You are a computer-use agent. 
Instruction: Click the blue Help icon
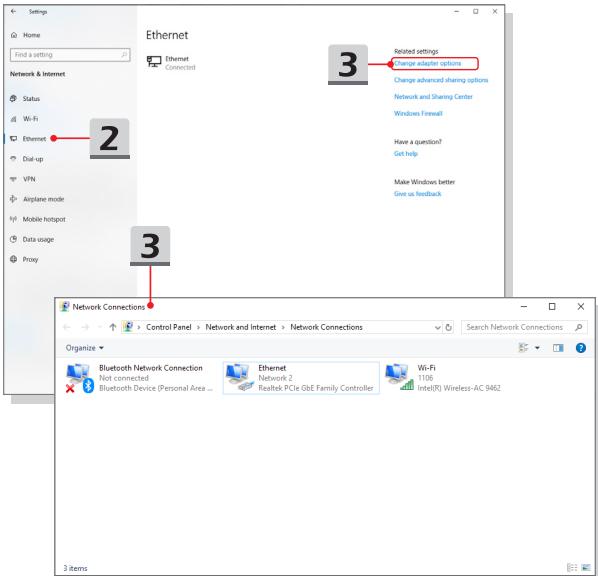tap(580, 348)
